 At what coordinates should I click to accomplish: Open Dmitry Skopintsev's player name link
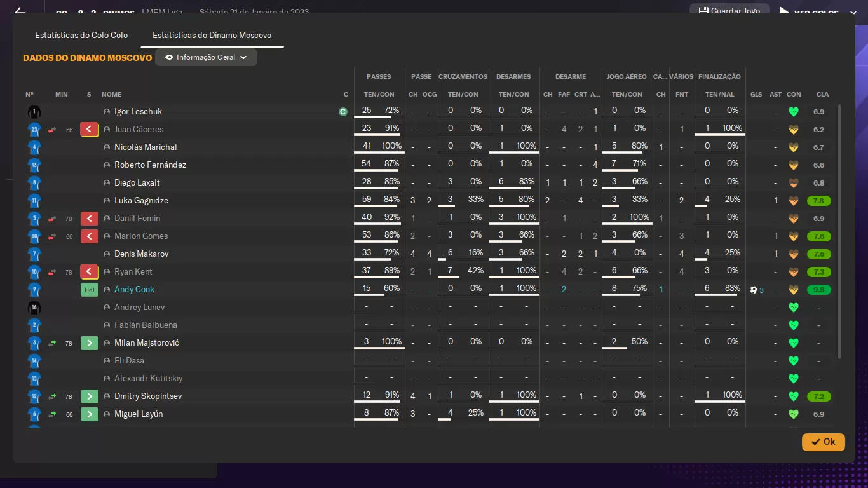[148, 396]
